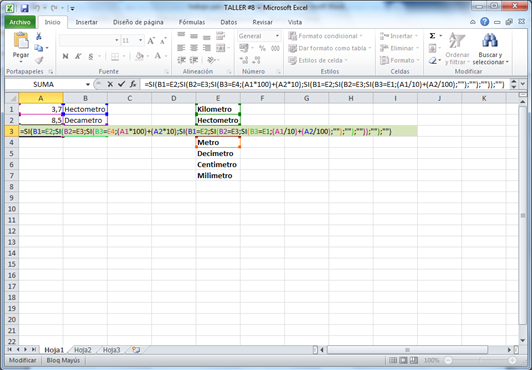532x370 pixels.
Task: Toggle Cursiva italic K formatting
Action: [x=78, y=57]
